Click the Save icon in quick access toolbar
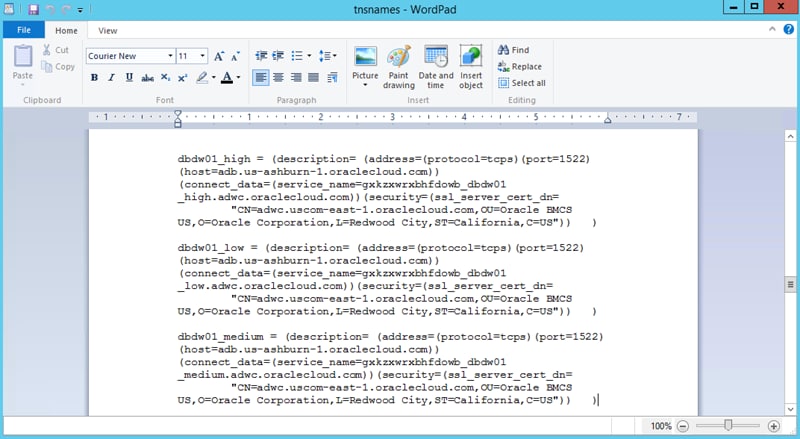 click(34, 9)
